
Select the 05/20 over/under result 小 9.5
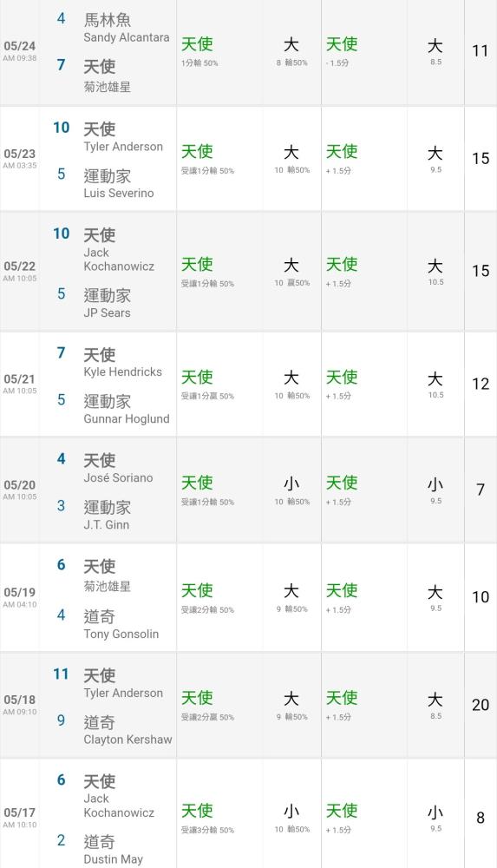[x=435, y=490]
